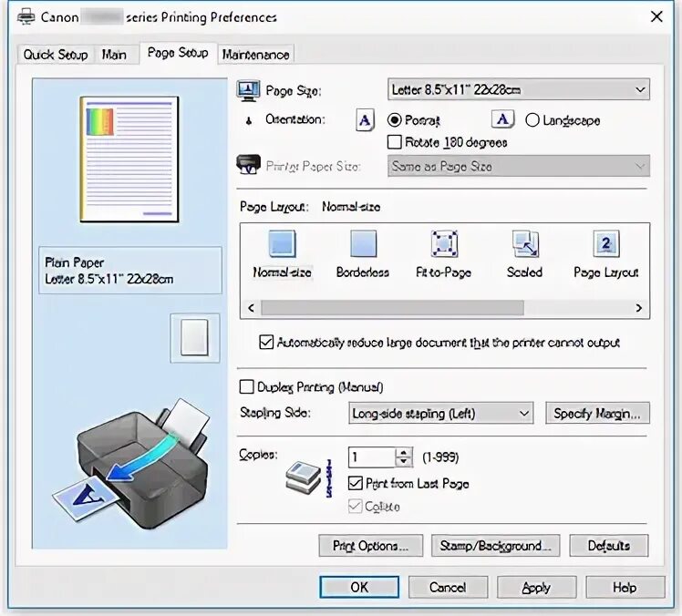Close the Printing Preferences window
Viewport: 682px width, 616px height.
click(656, 17)
